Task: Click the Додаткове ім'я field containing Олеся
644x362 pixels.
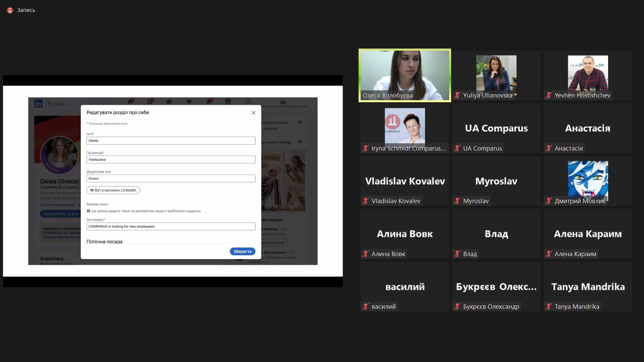Action: click(171, 179)
